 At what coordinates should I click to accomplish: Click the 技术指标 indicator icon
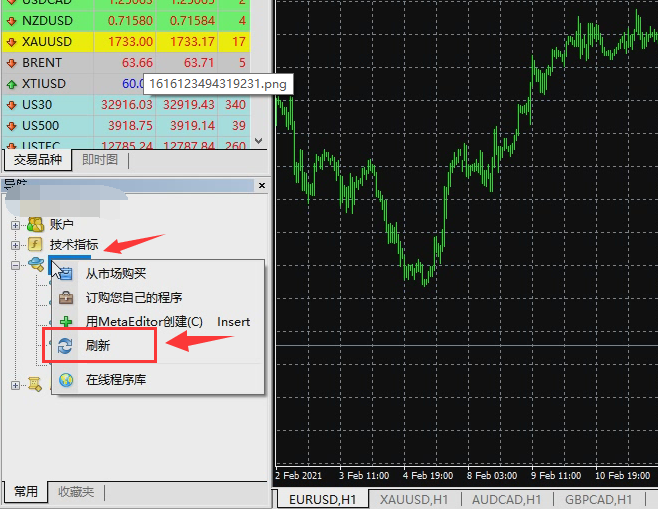pos(36,244)
